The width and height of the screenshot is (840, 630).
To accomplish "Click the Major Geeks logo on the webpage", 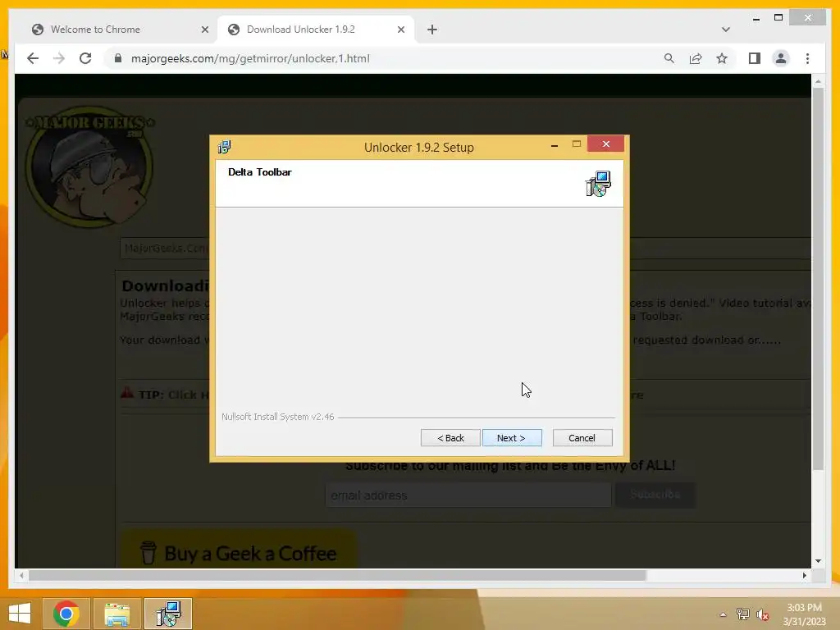I will [x=89, y=167].
